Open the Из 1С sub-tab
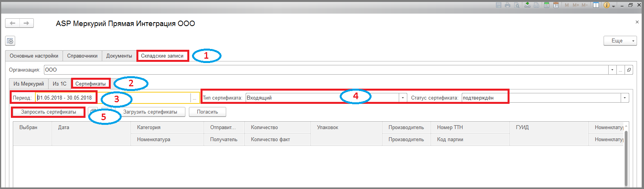 coord(60,84)
